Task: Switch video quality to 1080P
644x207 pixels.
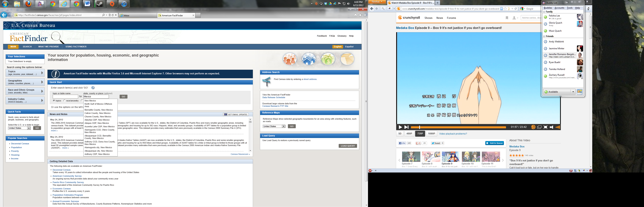Action: (x=431, y=134)
